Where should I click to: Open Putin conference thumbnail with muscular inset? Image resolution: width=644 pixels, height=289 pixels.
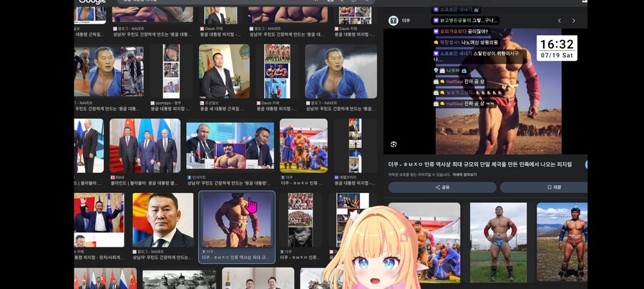pos(230,146)
